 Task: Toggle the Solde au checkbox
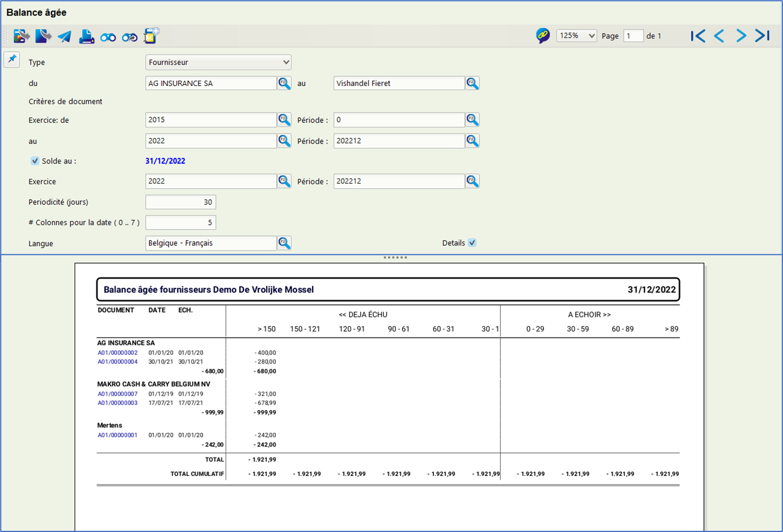[35, 161]
